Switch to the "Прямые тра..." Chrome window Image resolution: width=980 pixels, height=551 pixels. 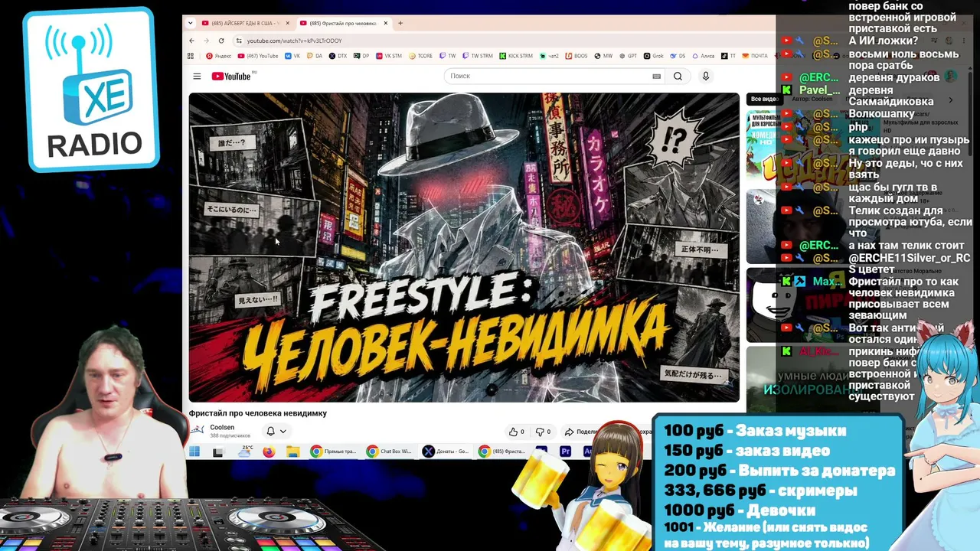pyautogui.click(x=334, y=452)
